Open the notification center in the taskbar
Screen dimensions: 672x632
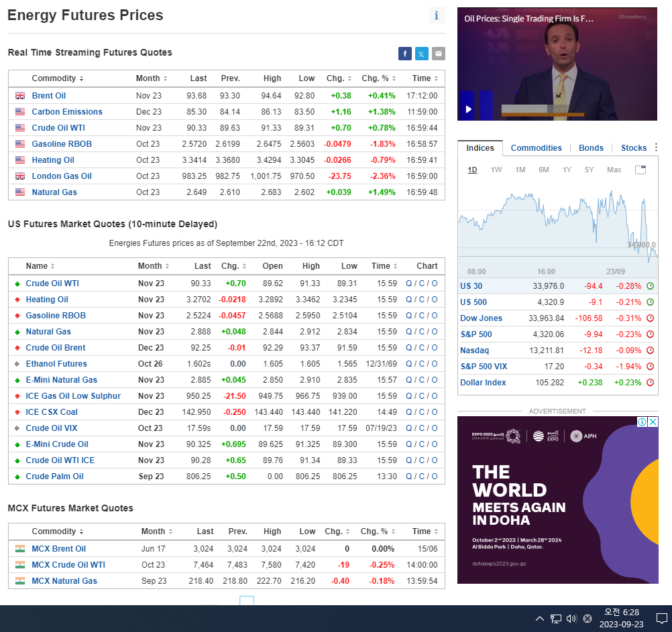tap(662, 619)
